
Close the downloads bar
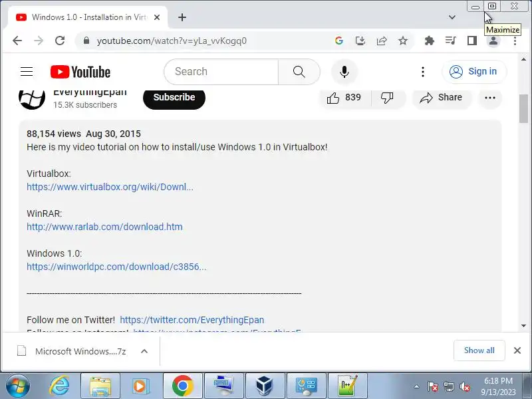click(x=517, y=350)
